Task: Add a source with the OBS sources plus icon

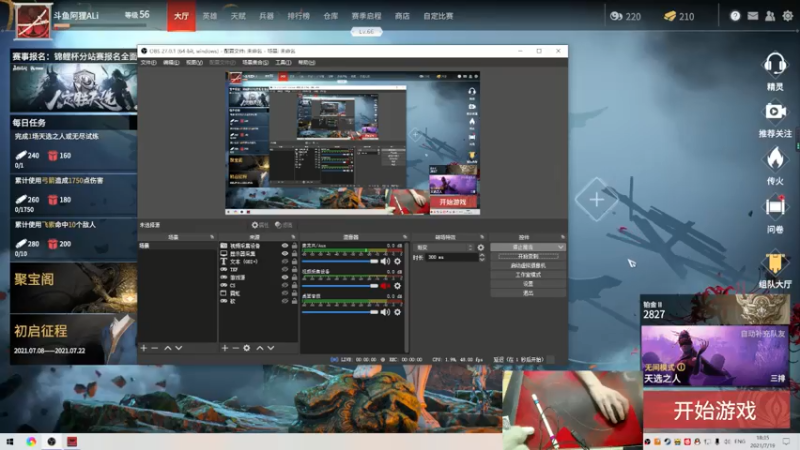Action: coord(224,348)
